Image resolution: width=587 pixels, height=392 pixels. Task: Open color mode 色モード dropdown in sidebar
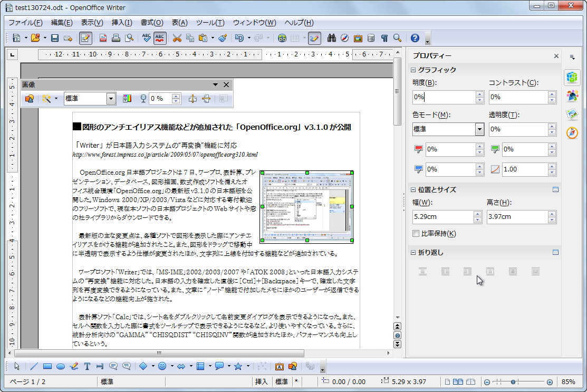click(x=479, y=129)
